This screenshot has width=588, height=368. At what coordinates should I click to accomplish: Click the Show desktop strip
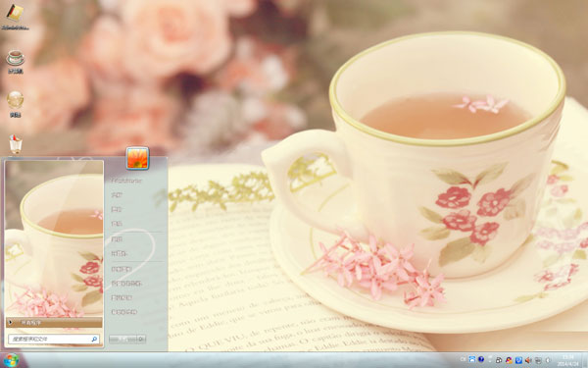tap(585, 360)
